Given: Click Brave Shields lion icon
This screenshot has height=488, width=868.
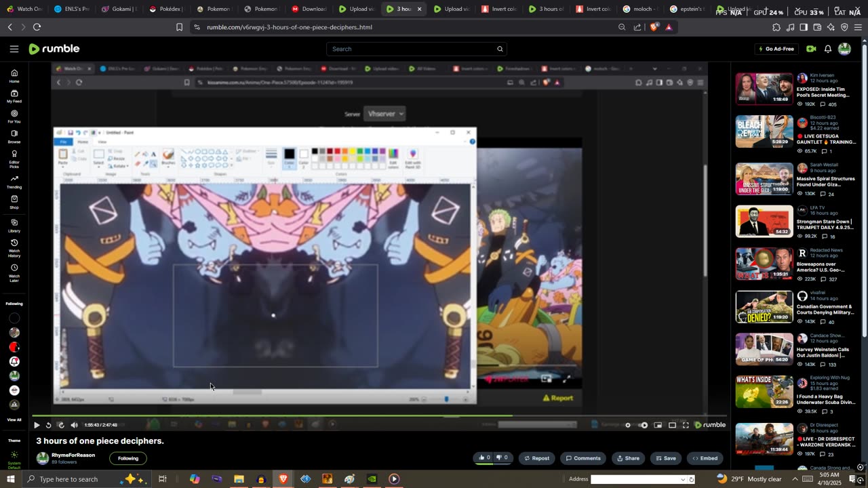Looking at the screenshot, I should point(654,27).
